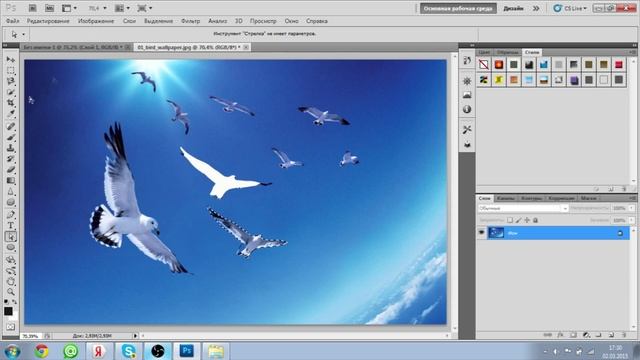This screenshot has width=640, height=360.
Task: Select the Path Selection arrow tool
Action: (11, 236)
